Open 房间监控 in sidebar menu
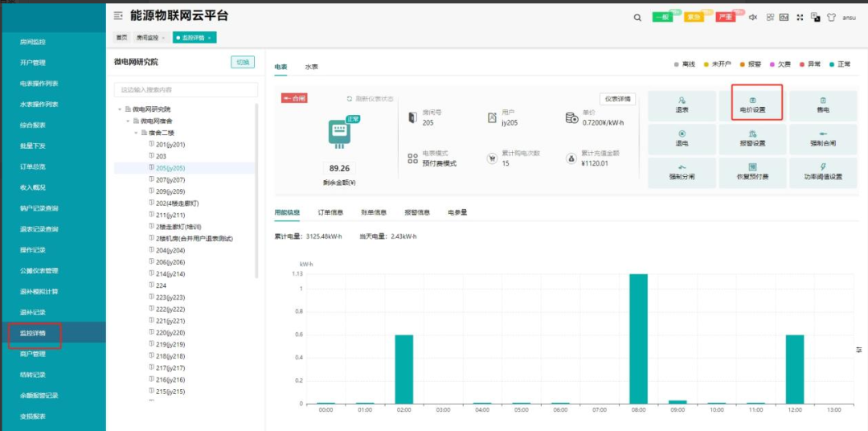 [x=33, y=42]
